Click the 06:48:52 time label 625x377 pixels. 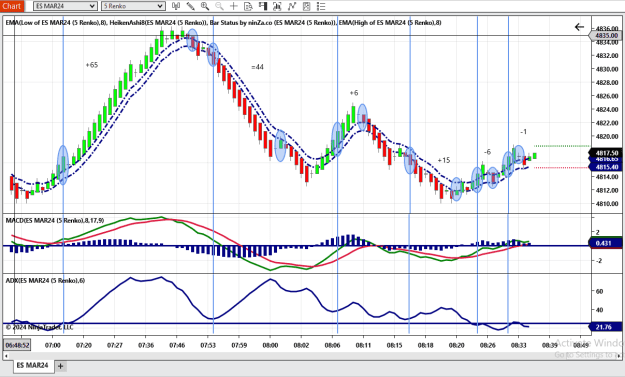coord(17,345)
